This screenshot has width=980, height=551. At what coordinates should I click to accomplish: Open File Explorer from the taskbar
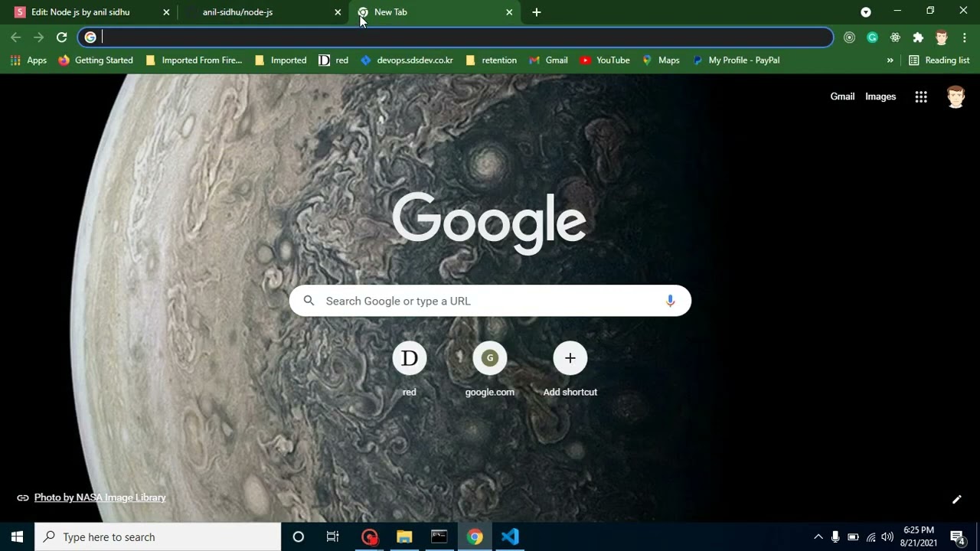click(404, 537)
